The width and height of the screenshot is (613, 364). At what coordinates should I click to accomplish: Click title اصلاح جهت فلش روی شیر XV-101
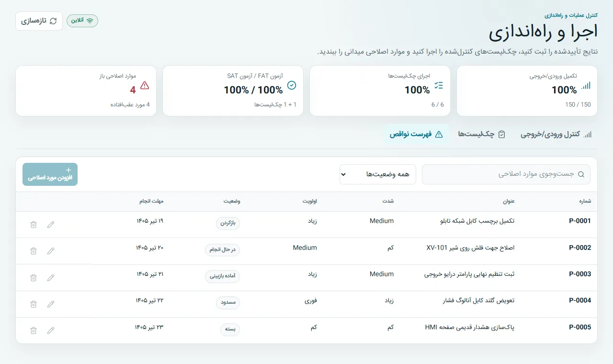click(470, 248)
